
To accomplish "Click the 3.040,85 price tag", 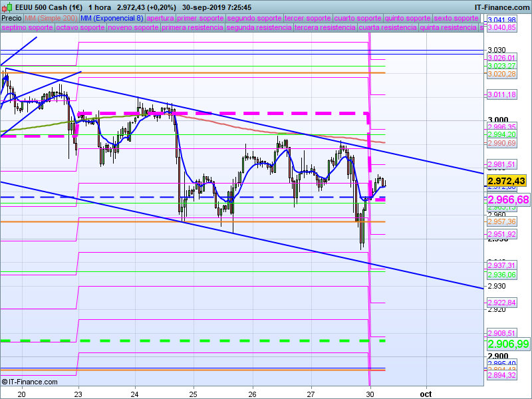I will (x=502, y=27).
